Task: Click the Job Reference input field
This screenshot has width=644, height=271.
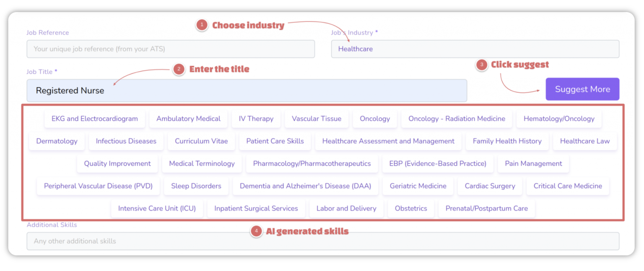Action: [x=171, y=49]
